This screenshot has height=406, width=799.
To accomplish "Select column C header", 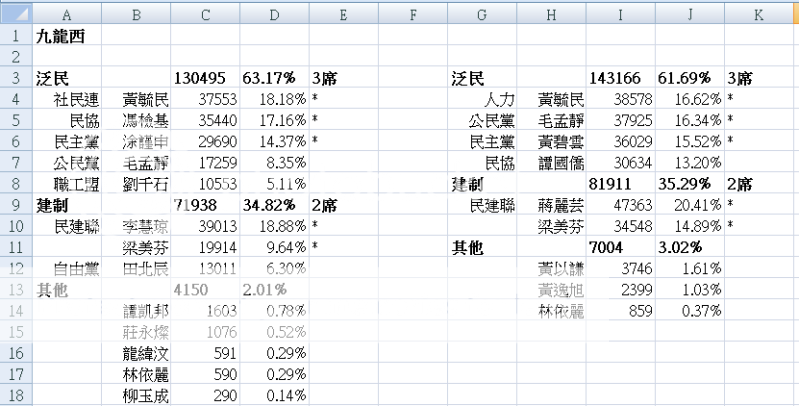I will [205, 14].
